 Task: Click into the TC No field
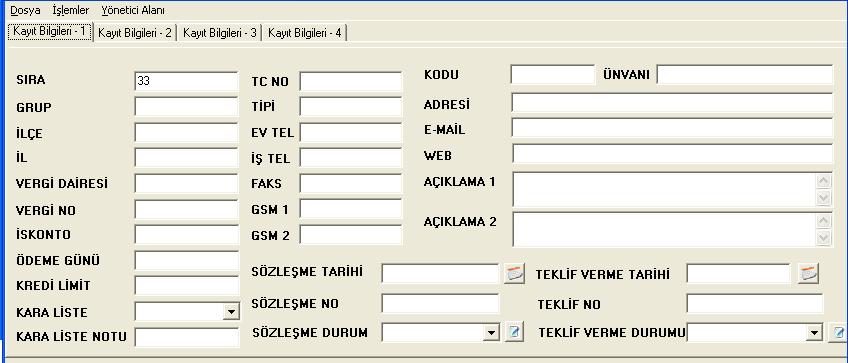click(350, 82)
